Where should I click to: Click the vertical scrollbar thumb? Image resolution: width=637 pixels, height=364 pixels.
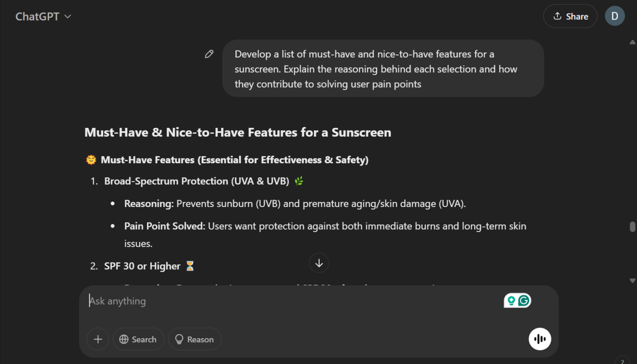click(x=632, y=227)
